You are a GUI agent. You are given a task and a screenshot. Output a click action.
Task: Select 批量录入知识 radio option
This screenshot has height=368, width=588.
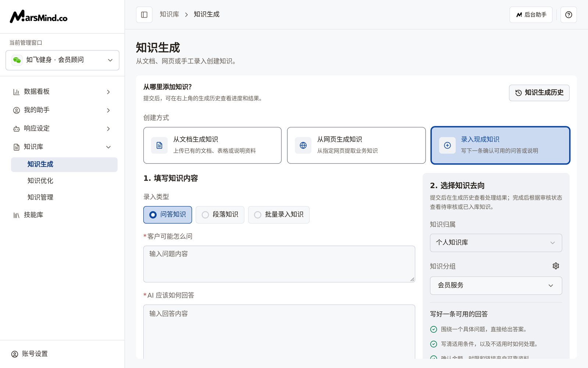click(x=279, y=215)
